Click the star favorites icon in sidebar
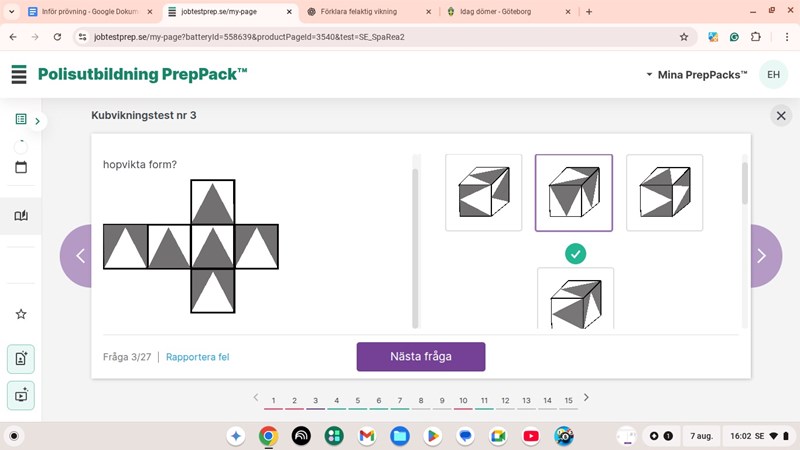Screen dimensions: 800x450 point(21,314)
